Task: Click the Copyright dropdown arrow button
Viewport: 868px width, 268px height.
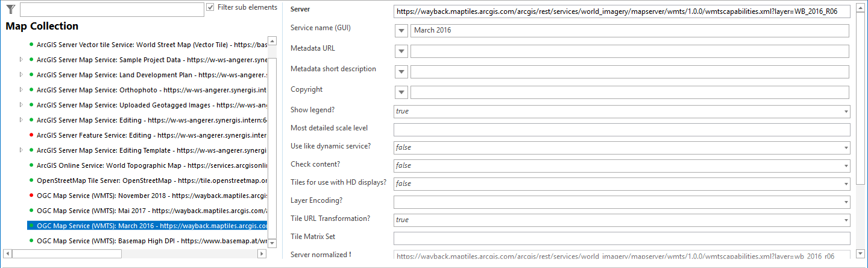Action: coord(402,92)
